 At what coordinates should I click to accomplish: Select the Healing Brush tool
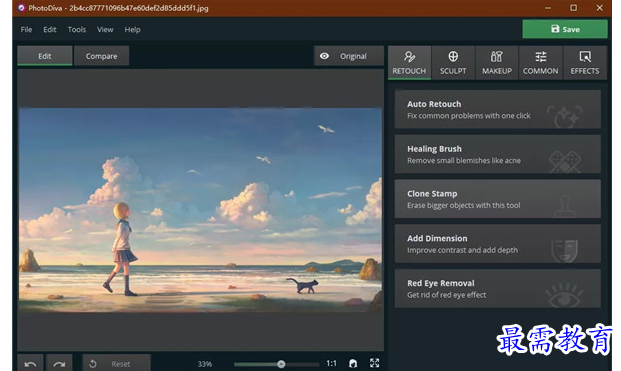pyautogui.click(x=497, y=154)
